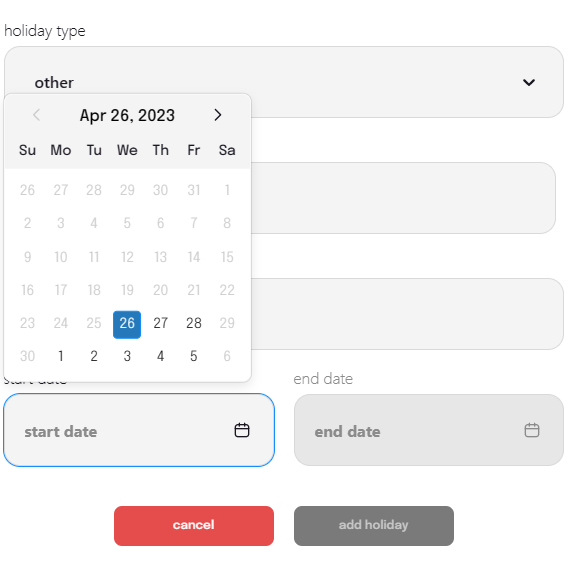Click the cancel button
Viewport: 569px width, 564px height.
194,526
